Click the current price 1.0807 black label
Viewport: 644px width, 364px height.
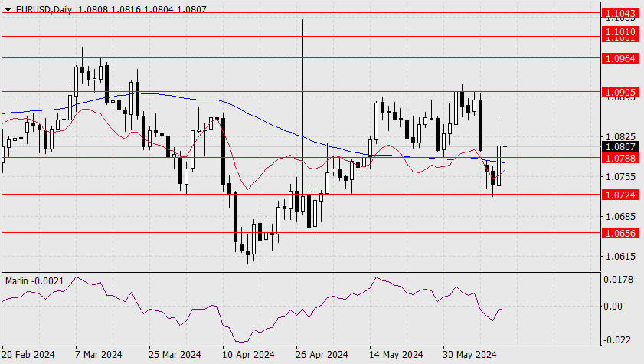click(x=620, y=146)
